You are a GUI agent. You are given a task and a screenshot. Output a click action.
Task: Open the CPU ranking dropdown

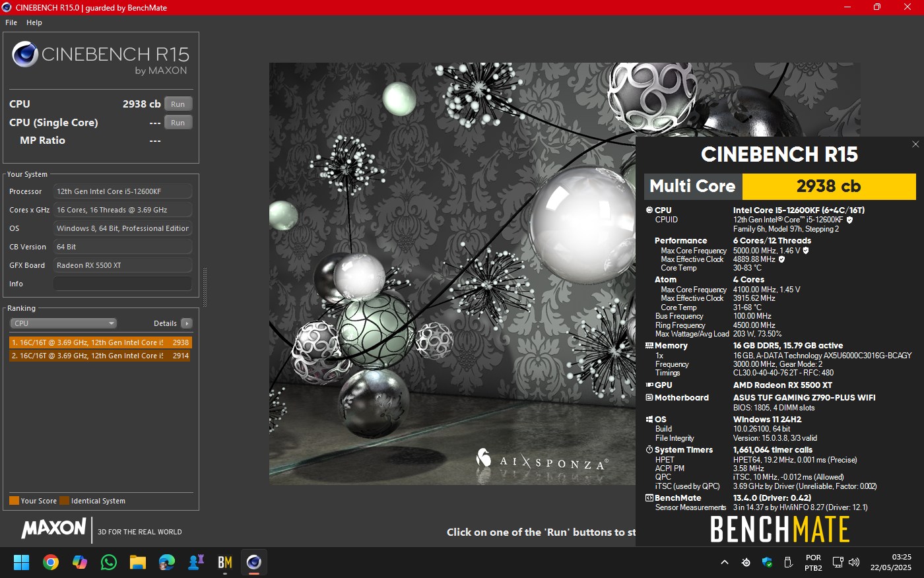pos(63,323)
